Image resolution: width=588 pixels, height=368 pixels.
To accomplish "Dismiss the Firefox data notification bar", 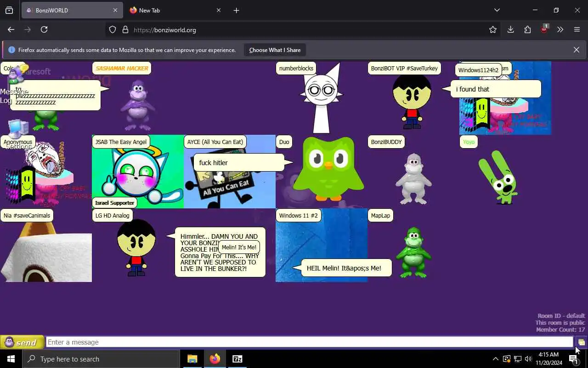I will [577, 50].
